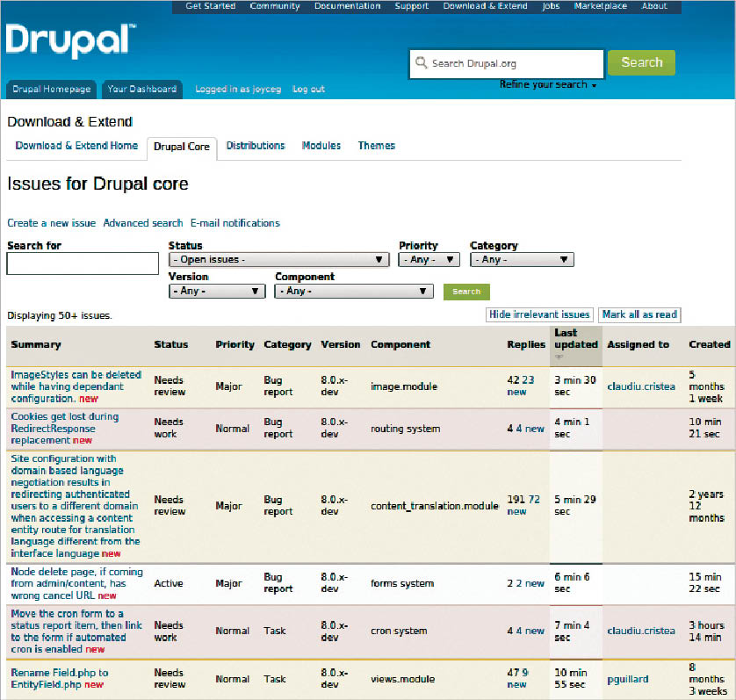Open Site configuration domain language issue
The image size is (736, 700).
(x=76, y=506)
